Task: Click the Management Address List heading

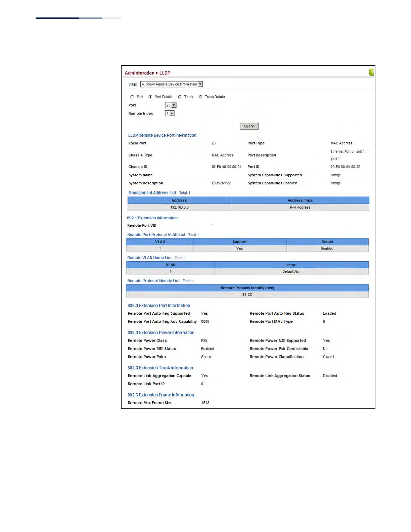Action: coord(152,193)
